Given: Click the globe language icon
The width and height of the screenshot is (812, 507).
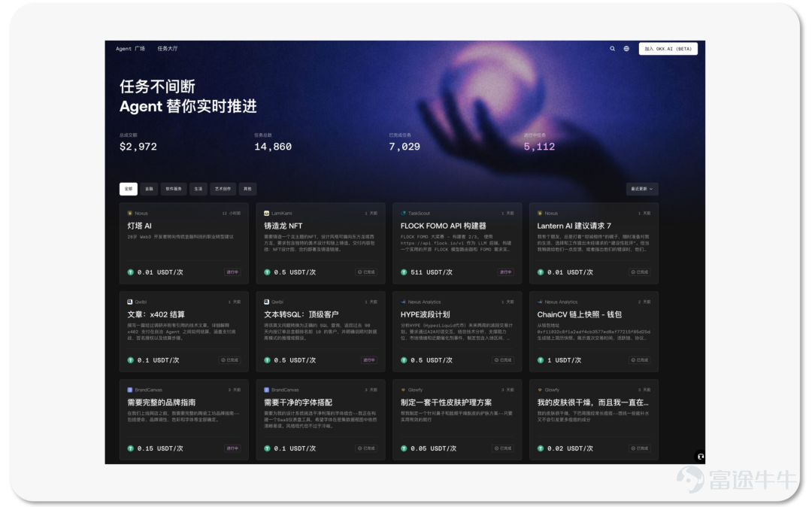Looking at the screenshot, I should [x=626, y=49].
